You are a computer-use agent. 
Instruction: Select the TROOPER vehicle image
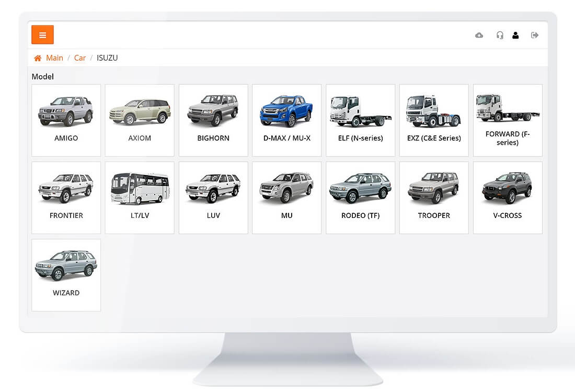[x=433, y=188]
